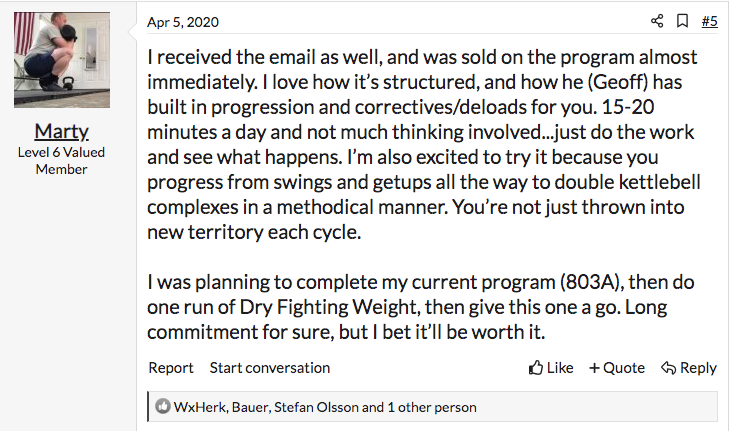Screen dimensions: 729x431
Task: Open post number #5 permalink
Action: [709, 21]
